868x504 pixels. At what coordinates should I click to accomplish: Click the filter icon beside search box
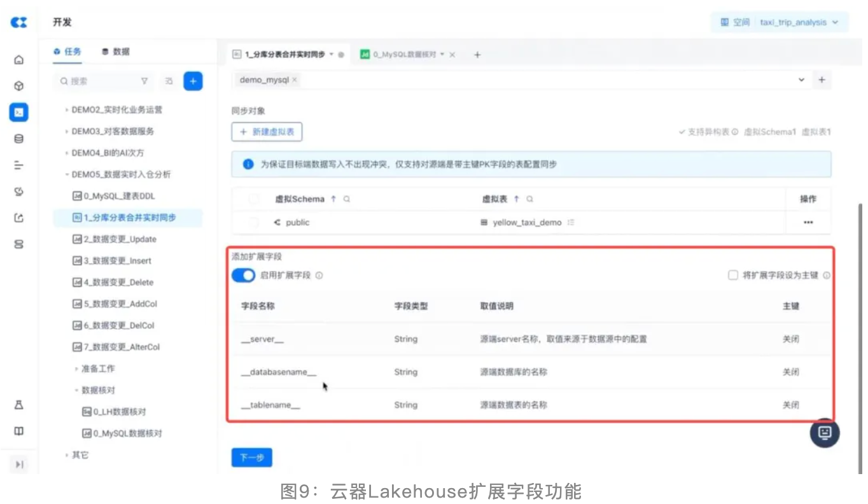pyautogui.click(x=144, y=81)
